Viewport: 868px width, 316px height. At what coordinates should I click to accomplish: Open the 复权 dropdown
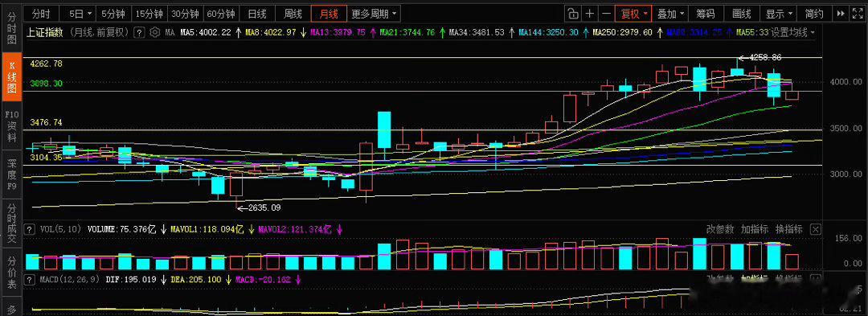pos(633,14)
